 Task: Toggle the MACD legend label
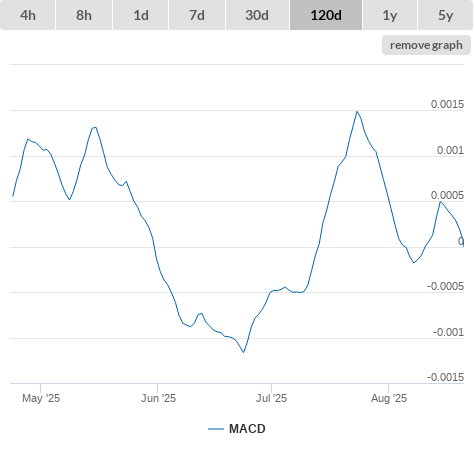pyautogui.click(x=247, y=429)
